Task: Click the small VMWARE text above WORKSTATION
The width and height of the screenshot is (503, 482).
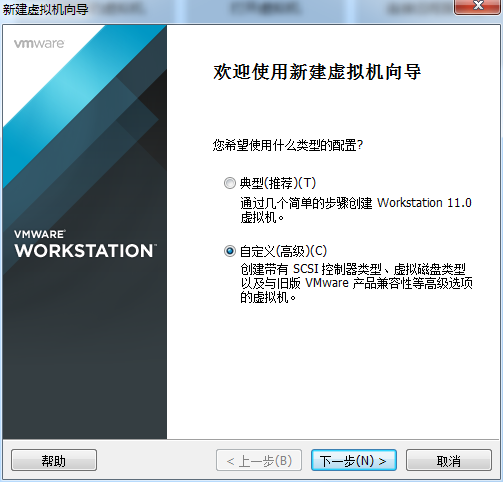Action: pyautogui.click(x=40, y=234)
